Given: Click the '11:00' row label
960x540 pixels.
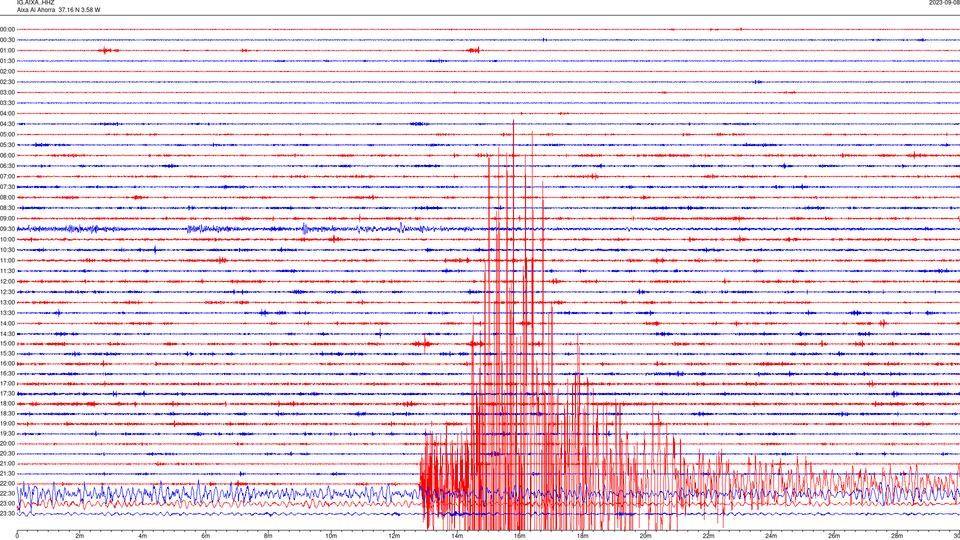Looking at the screenshot, I should tap(7, 261).
